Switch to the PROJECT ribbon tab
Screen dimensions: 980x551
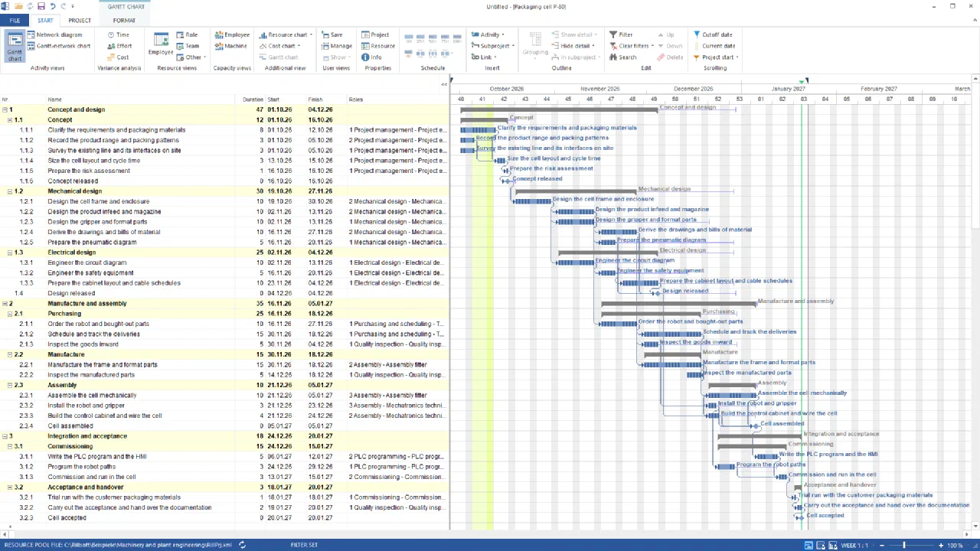[x=80, y=21]
